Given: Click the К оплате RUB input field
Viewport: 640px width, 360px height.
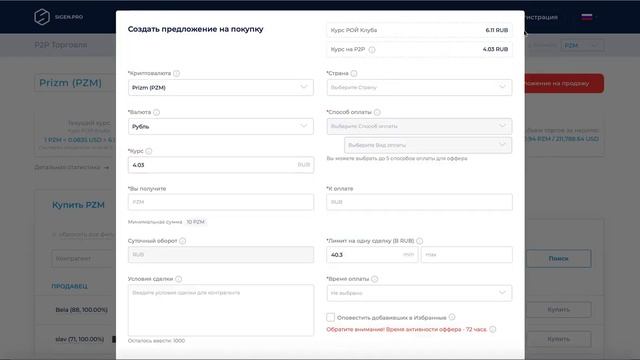Looking at the screenshot, I should (x=419, y=202).
